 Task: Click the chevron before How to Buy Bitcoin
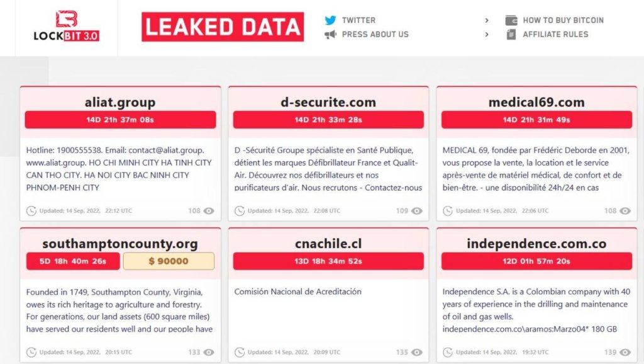tap(487, 20)
